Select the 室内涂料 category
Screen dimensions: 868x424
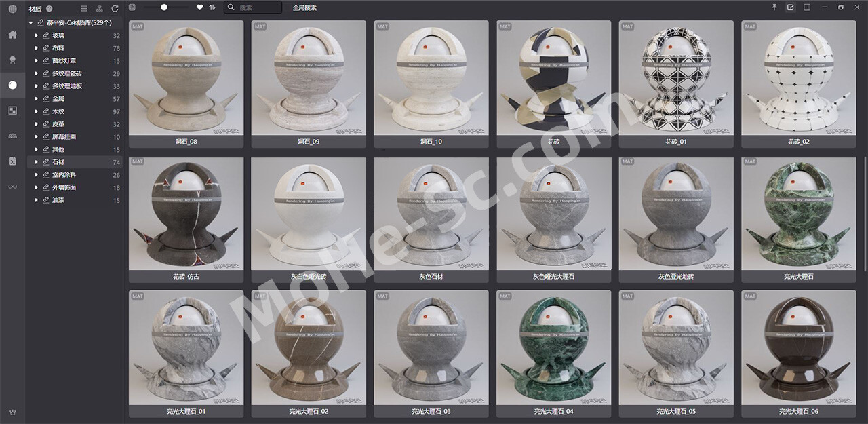(x=64, y=175)
